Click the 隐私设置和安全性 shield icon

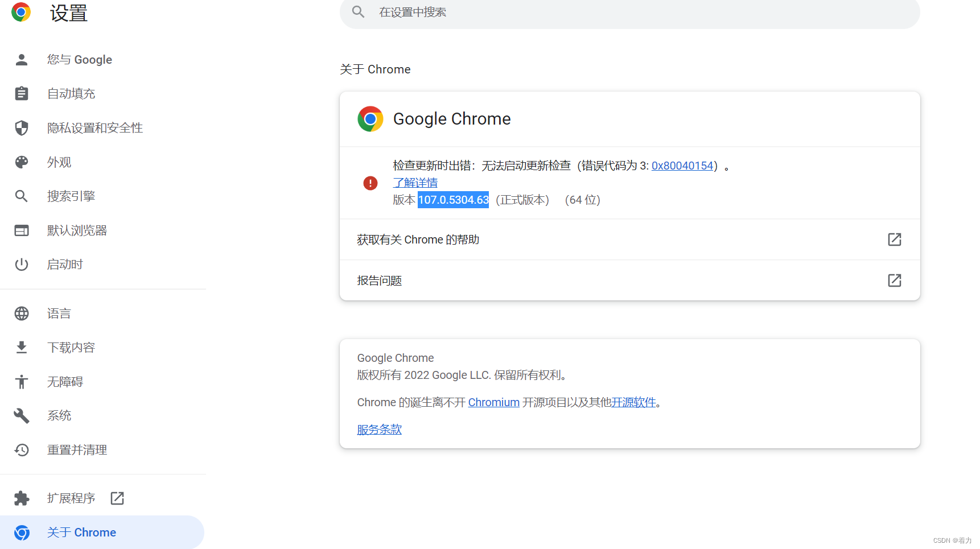click(x=21, y=127)
